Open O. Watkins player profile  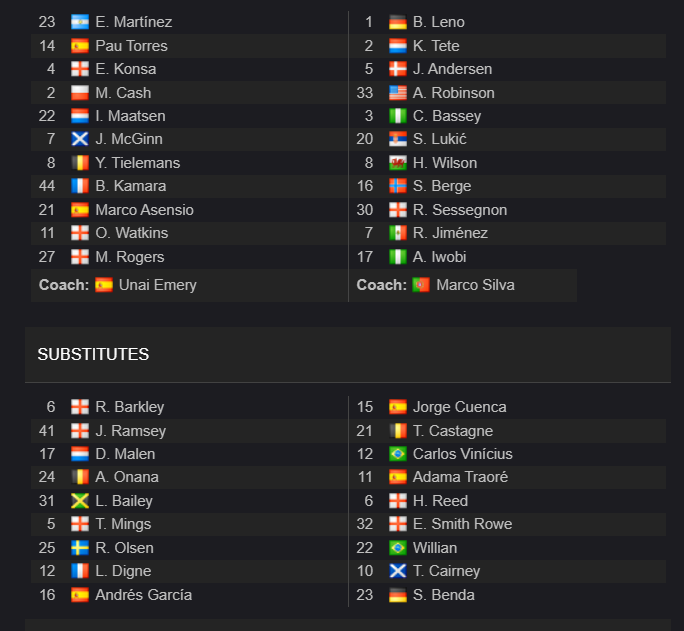click(x=132, y=233)
